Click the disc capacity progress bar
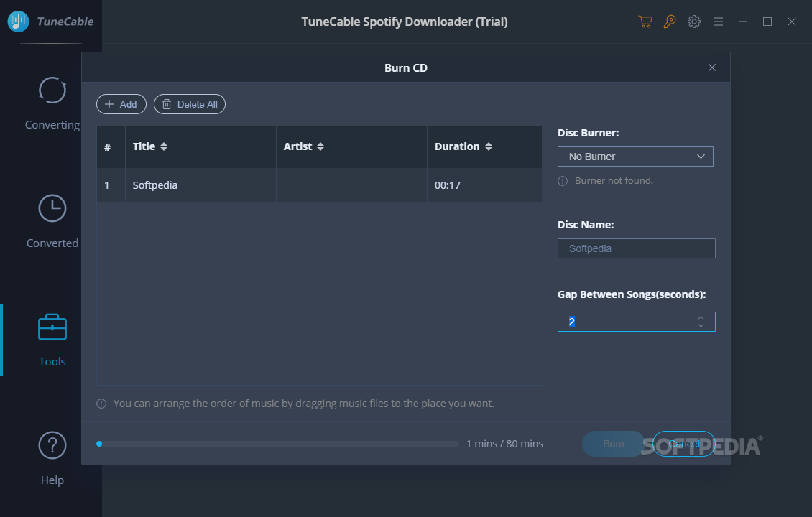This screenshot has width=812, height=517. [x=277, y=444]
